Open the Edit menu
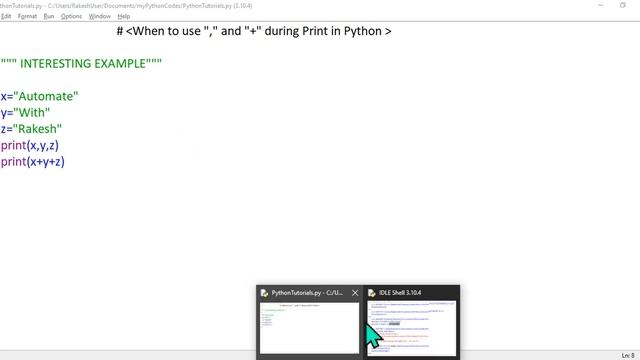Screen dimensions: 640x360 (6, 16)
